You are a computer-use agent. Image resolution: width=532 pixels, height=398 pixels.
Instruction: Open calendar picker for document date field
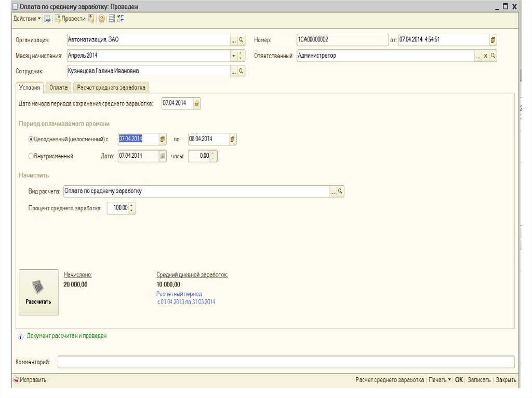click(x=493, y=40)
